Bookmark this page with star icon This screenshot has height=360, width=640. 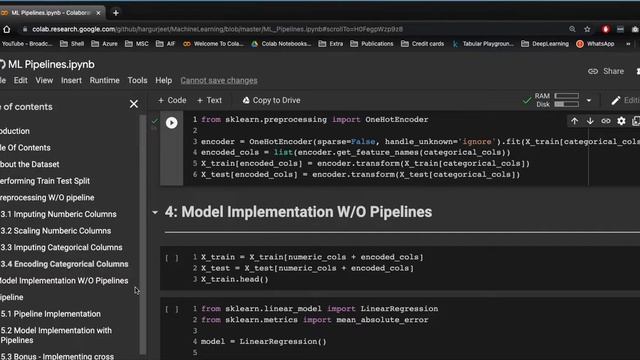tap(587, 29)
